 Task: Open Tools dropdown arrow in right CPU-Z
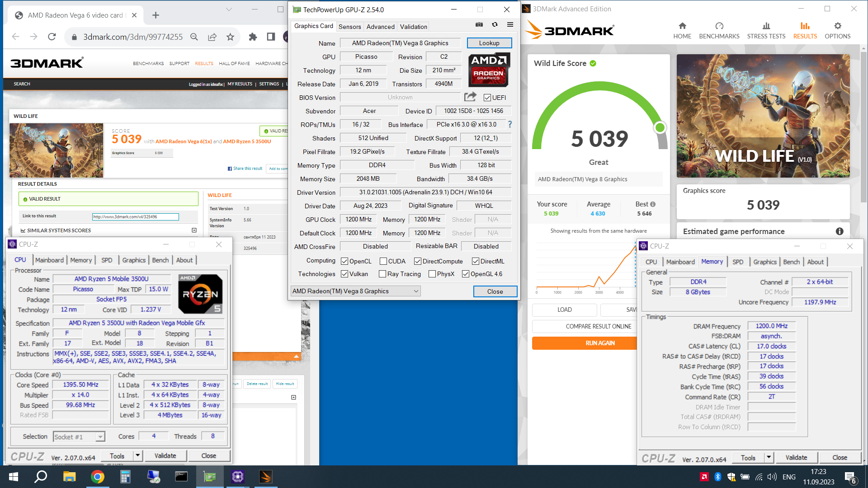(769, 457)
